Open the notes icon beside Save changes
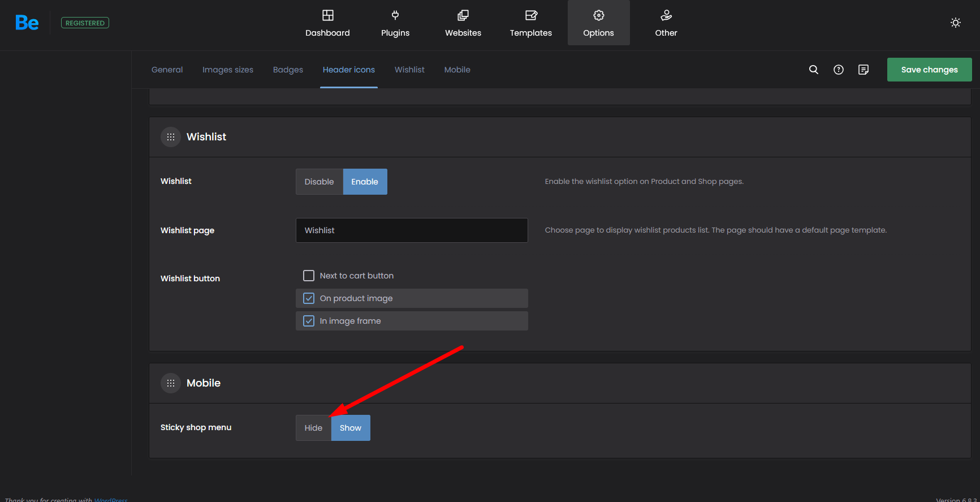The image size is (980, 502). (863, 70)
